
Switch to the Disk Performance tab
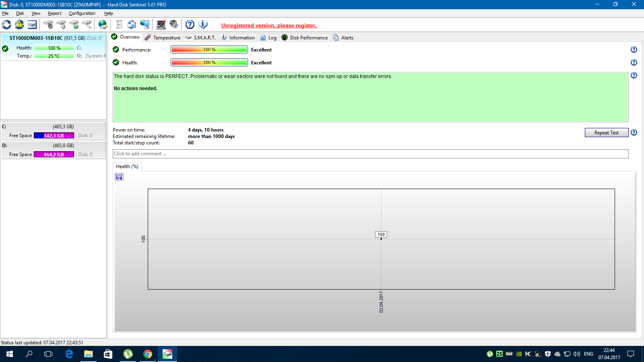[305, 37]
